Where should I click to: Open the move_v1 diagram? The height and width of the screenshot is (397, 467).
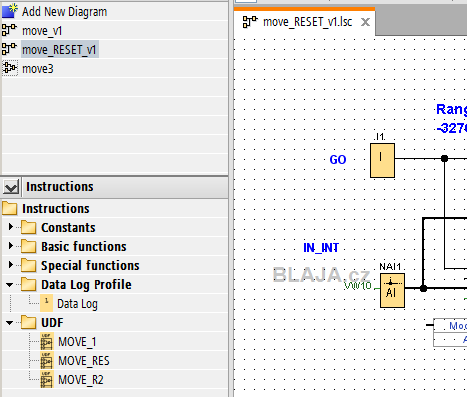click(x=42, y=31)
